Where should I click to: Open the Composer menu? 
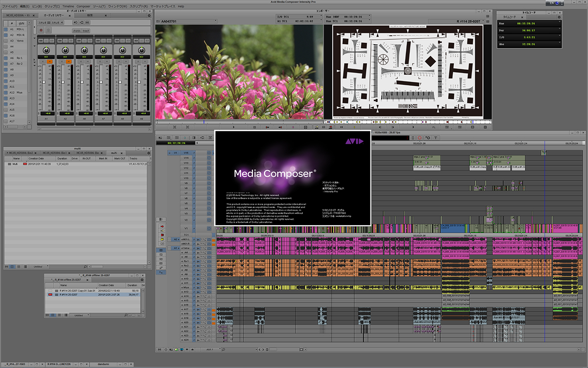point(83,6)
